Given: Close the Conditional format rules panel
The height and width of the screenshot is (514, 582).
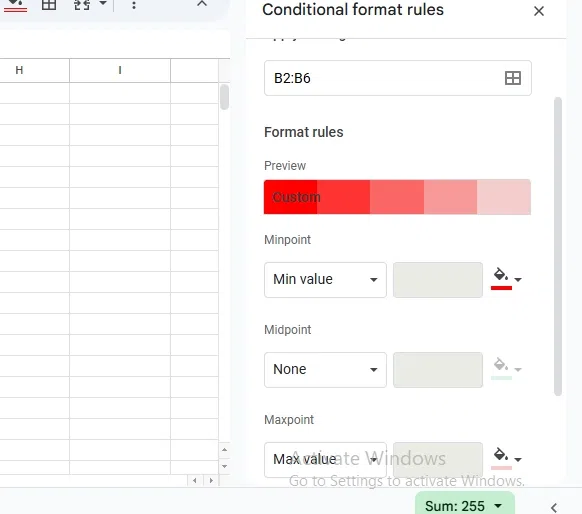Looking at the screenshot, I should coord(539,11).
